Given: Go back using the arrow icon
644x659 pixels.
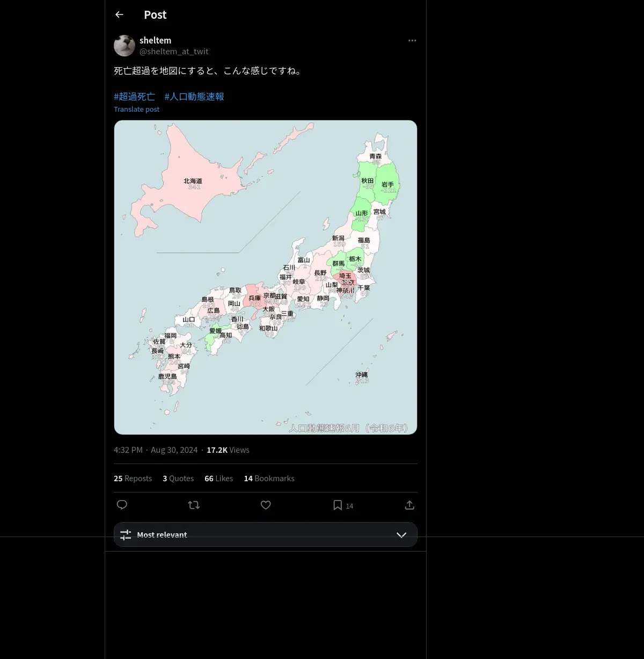Looking at the screenshot, I should 119,15.
